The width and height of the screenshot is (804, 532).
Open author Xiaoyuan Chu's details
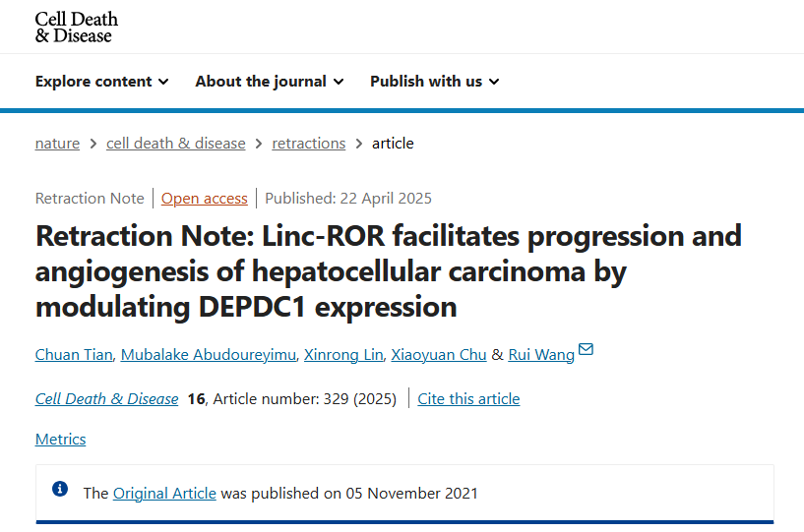[x=439, y=355]
